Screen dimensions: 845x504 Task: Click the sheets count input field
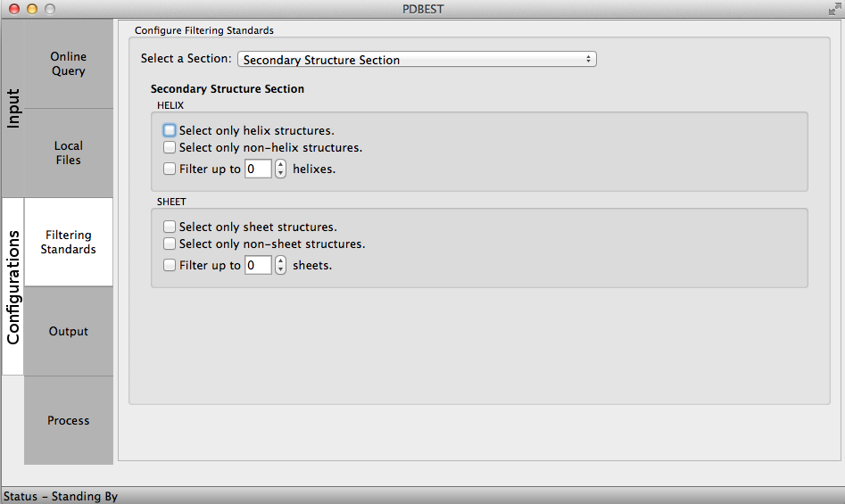pyautogui.click(x=258, y=265)
